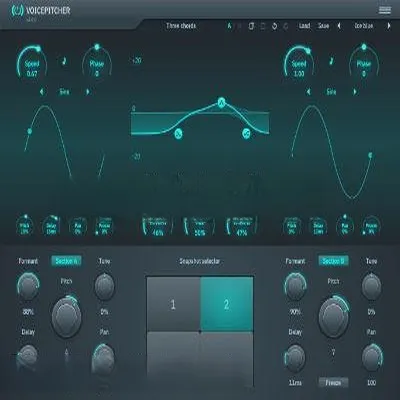Click the paste preset icon beside copy

(x=263, y=26)
